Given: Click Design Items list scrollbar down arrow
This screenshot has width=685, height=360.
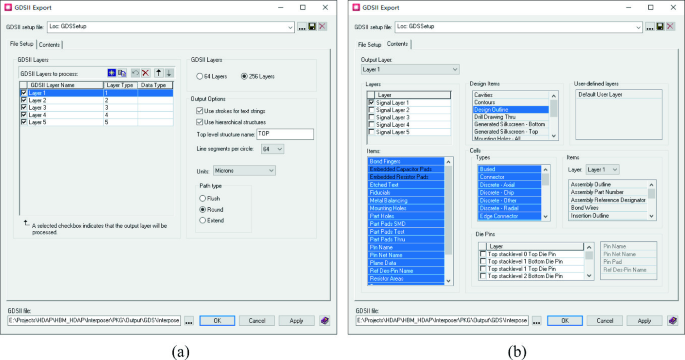Looking at the screenshot, I should [554, 136].
